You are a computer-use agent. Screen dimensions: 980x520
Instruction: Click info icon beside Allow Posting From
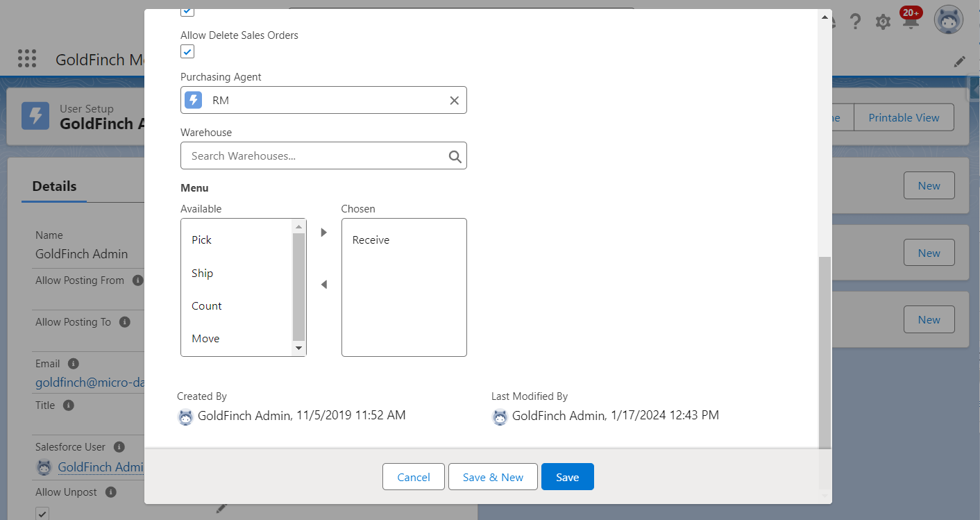pyautogui.click(x=137, y=280)
